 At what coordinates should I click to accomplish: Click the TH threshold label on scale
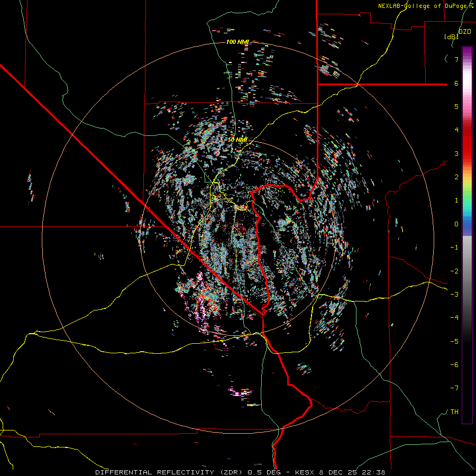454,412
